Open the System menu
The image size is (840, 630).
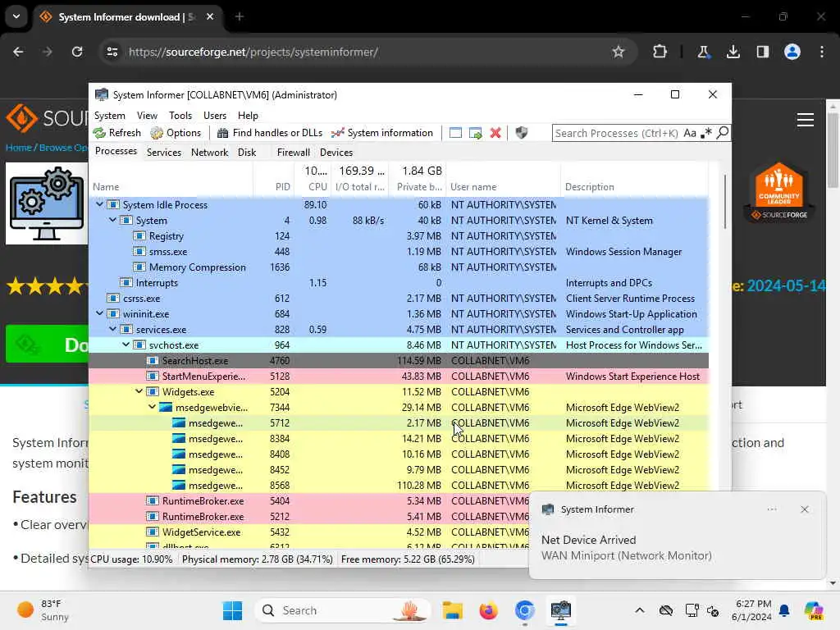click(110, 115)
